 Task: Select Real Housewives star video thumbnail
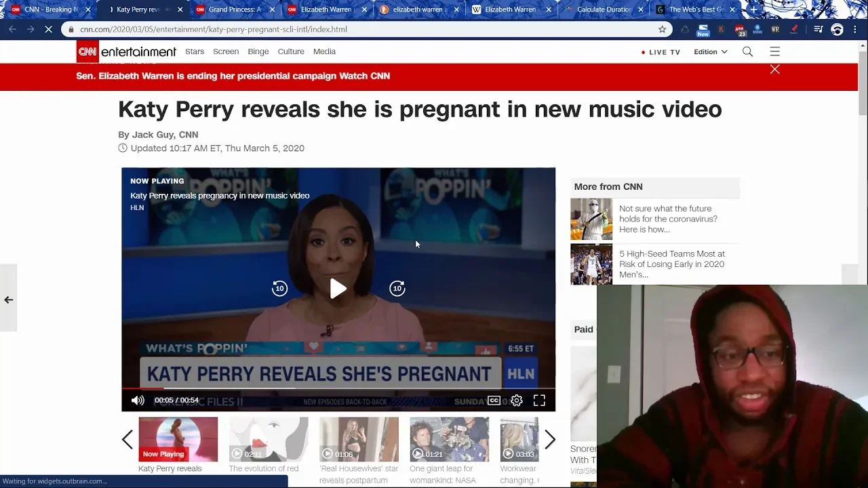359,439
